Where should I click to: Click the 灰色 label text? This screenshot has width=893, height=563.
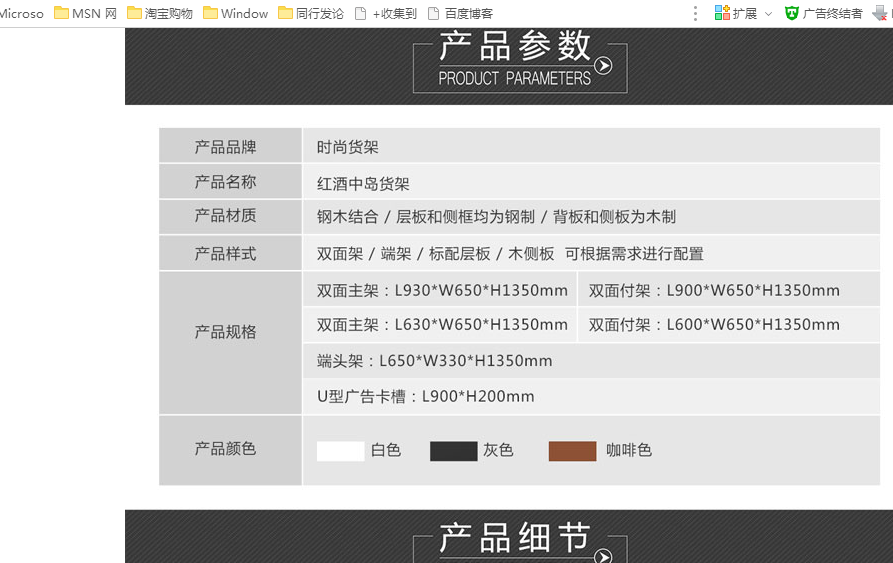click(498, 450)
